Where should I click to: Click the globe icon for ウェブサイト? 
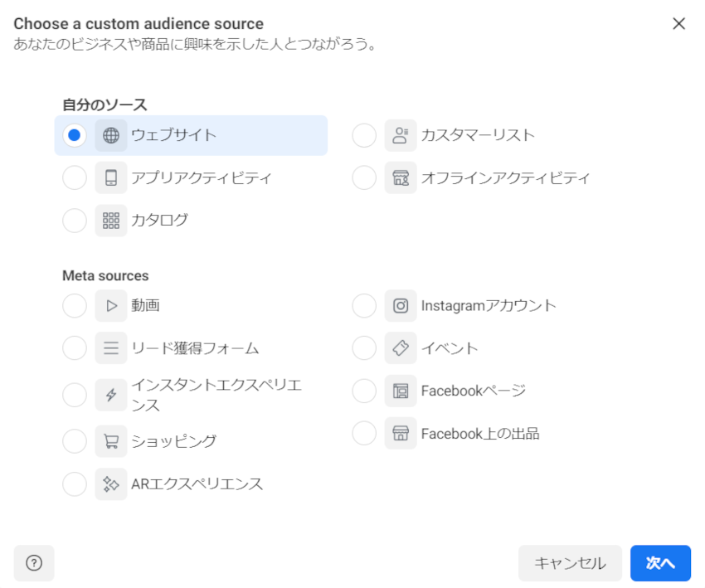(111, 135)
